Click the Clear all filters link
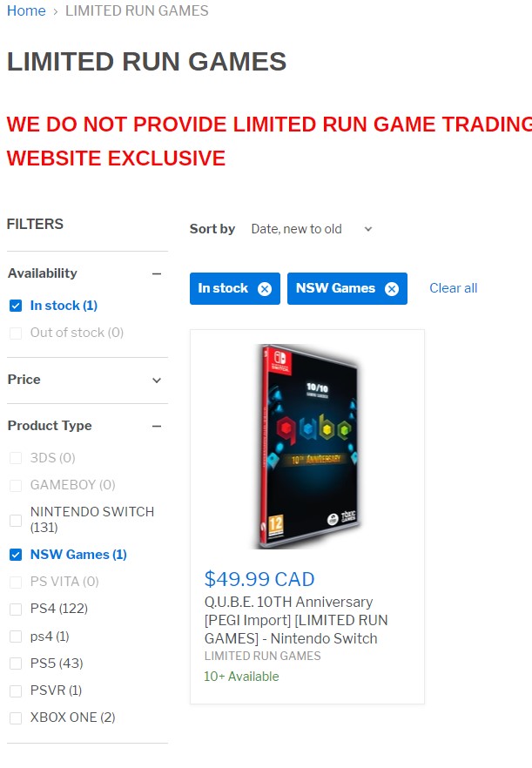Viewport: 532px width, 768px height. [453, 288]
